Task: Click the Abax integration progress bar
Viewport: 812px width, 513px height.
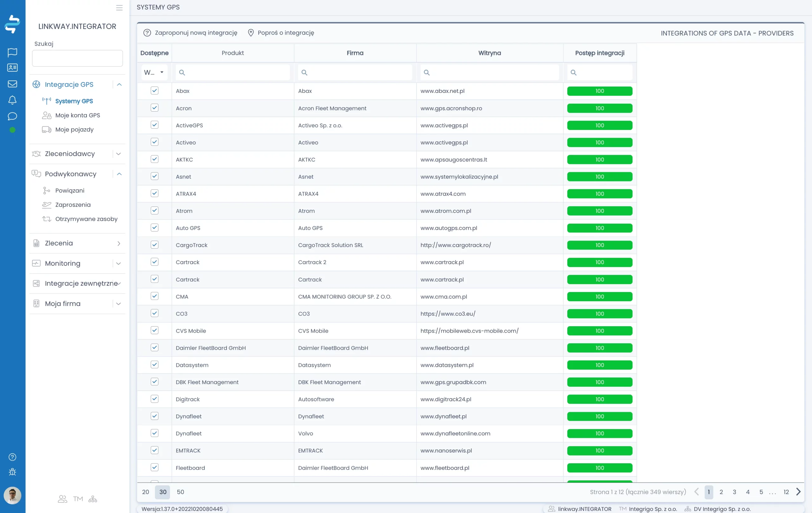Action: click(599, 91)
